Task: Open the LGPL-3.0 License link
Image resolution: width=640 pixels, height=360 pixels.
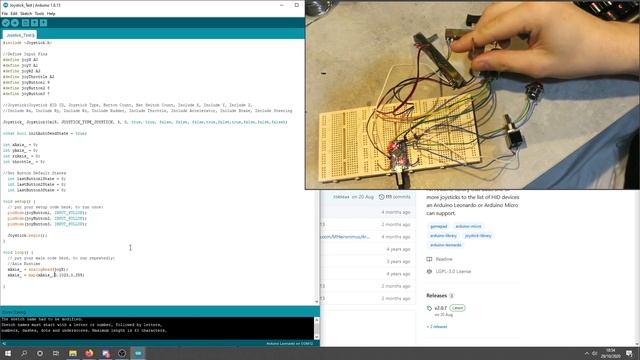Action: point(453,271)
